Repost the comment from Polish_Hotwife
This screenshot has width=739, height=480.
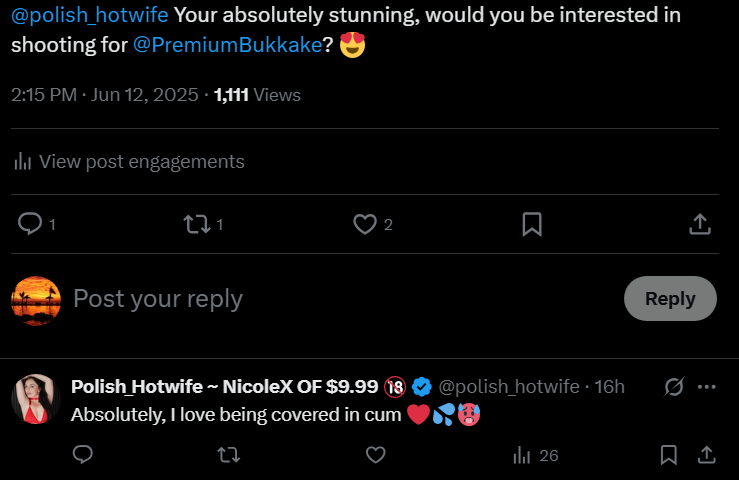point(228,455)
